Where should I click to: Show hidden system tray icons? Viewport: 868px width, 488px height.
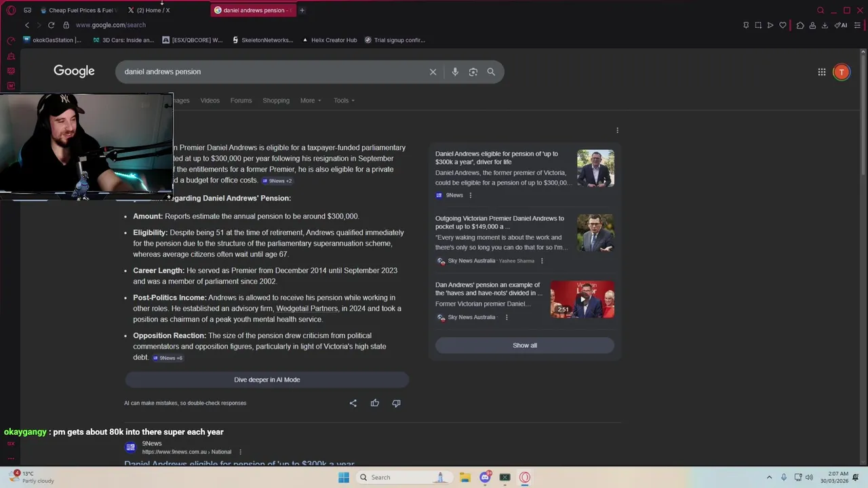coord(769,477)
